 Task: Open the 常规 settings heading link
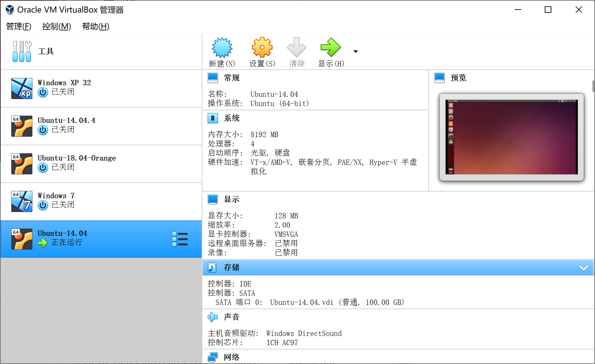(x=232, y=78)
